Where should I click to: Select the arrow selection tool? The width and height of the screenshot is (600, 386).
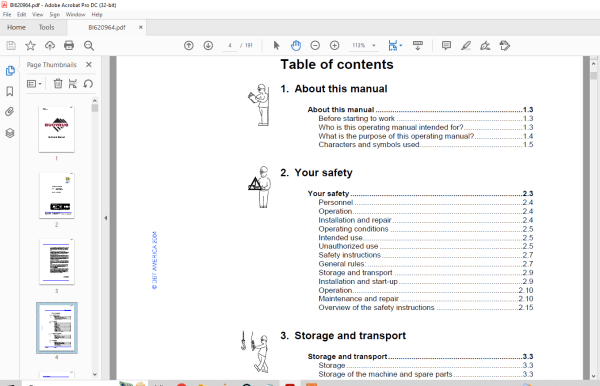pos(276,46)
